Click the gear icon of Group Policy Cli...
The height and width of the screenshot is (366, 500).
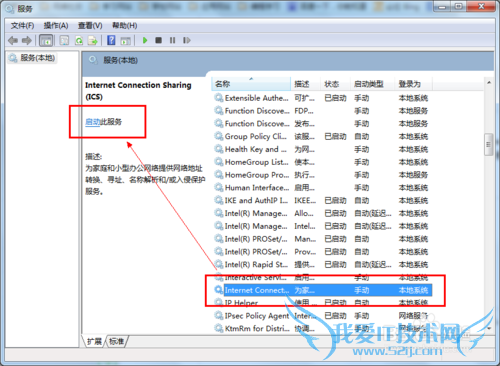coord(219,136)
